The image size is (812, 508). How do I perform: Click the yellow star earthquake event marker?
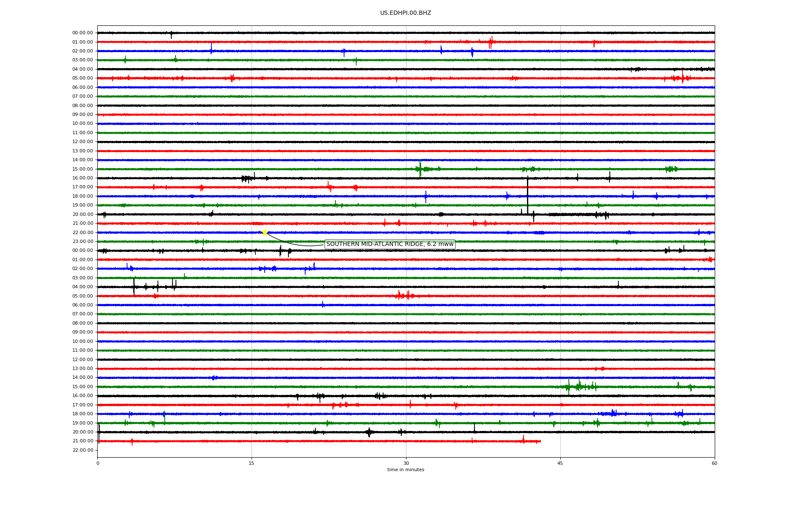tap(265, 232)
